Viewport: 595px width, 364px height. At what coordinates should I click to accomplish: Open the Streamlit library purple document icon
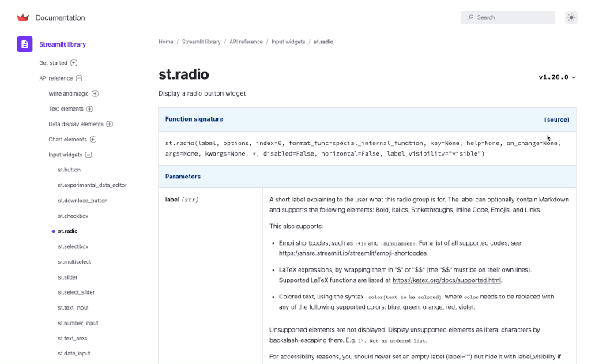[24, 44]
